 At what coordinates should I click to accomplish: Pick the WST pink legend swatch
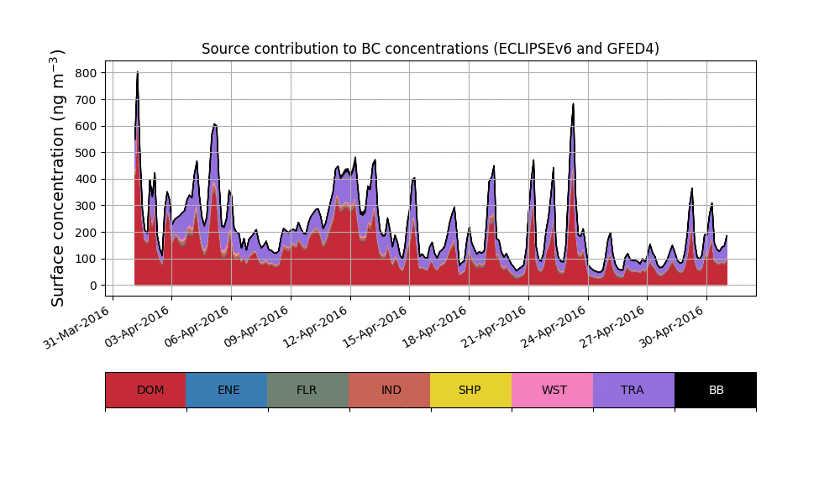pos(553,390)
